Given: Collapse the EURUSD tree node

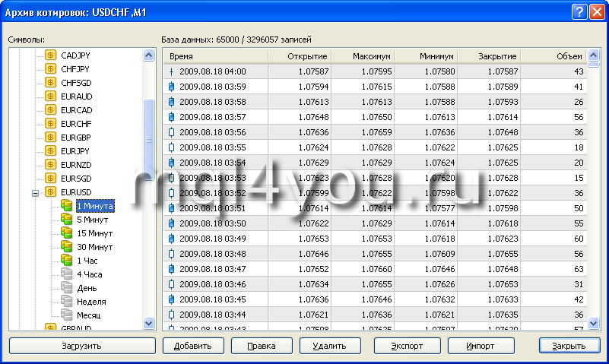Looking at the screenshot, I should [35, 193].
